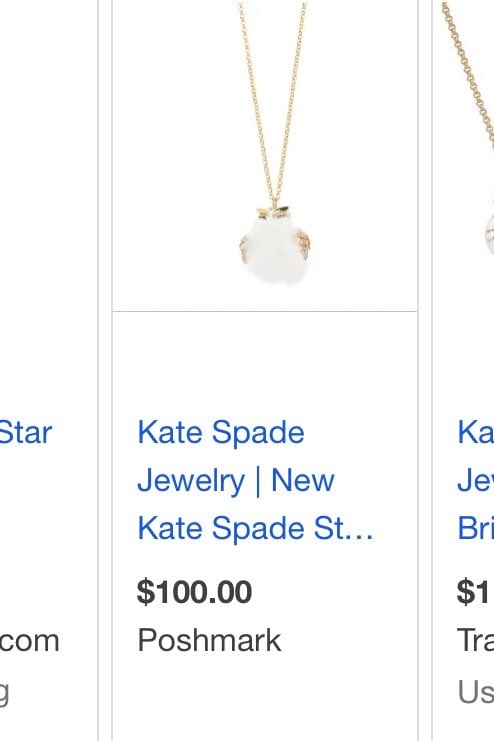Image resolution: width=494 pixels, height=741 pixels.
Task: Click the $100.00 price
Action: coord(194,592)
